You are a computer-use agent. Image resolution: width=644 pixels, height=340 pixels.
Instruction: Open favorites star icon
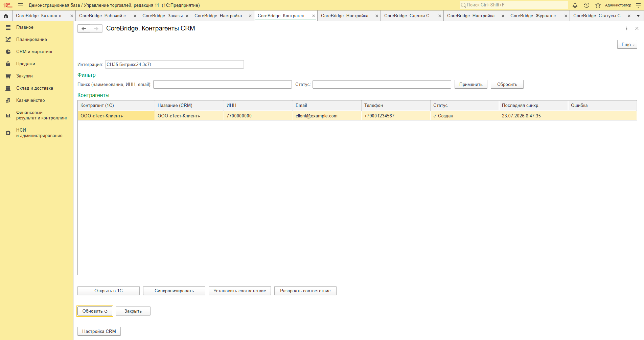click(598, 5)
